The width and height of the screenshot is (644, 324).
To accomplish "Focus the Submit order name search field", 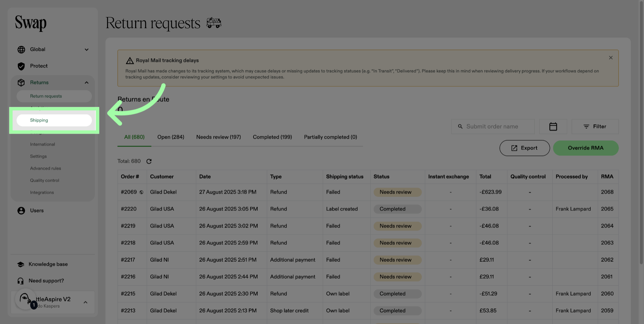I will pos(493,127).
